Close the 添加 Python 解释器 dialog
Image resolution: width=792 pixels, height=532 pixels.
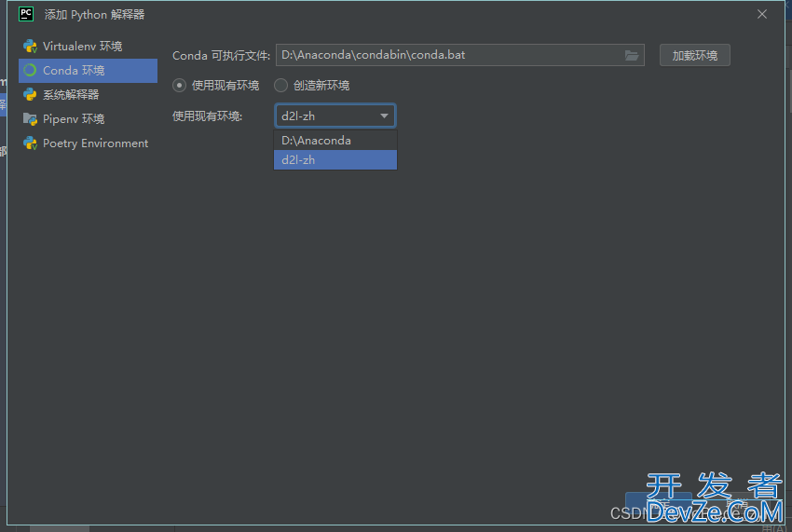point(761,14)
